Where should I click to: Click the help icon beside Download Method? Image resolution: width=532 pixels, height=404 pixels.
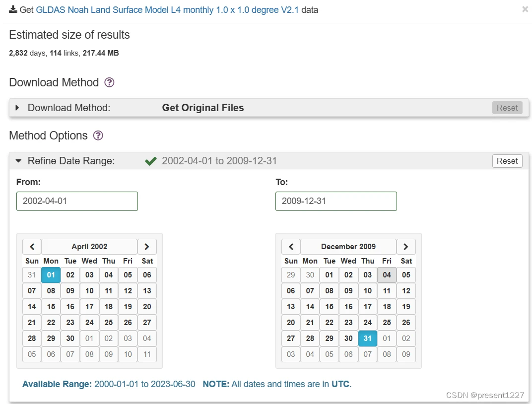(110, 82)
